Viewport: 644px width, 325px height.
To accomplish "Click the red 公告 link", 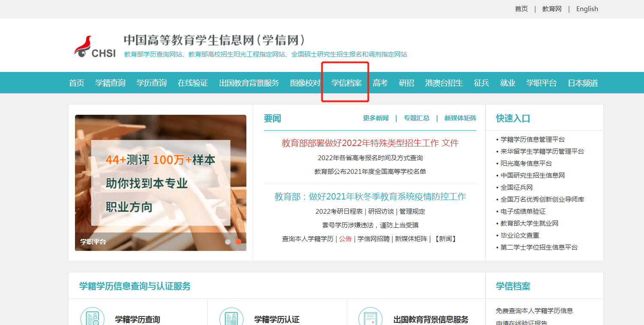I will tap(345, 239).
